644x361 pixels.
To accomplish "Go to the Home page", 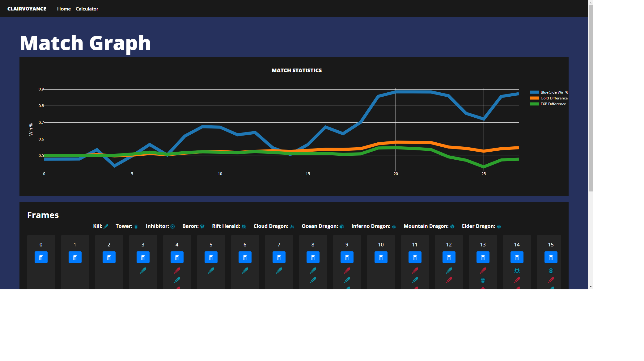I will click(x=64, y=9).
